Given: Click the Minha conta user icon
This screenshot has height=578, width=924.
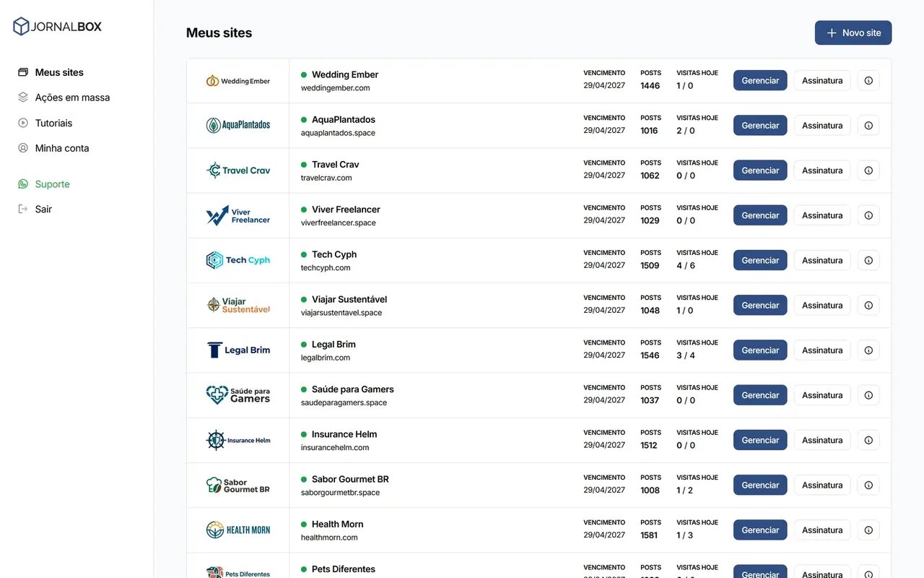Looking at the screenshot, I should click(x=23, y=148).
